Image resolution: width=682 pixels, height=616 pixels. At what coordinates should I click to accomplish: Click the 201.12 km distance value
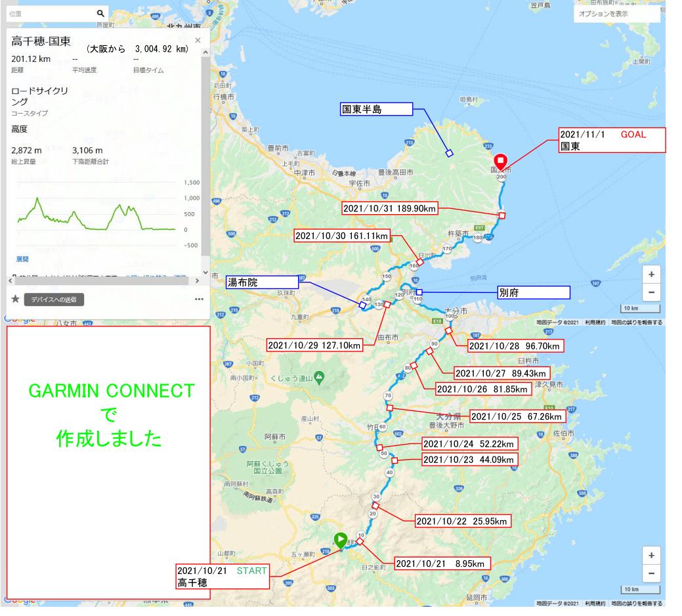click(x=31, y=58)
